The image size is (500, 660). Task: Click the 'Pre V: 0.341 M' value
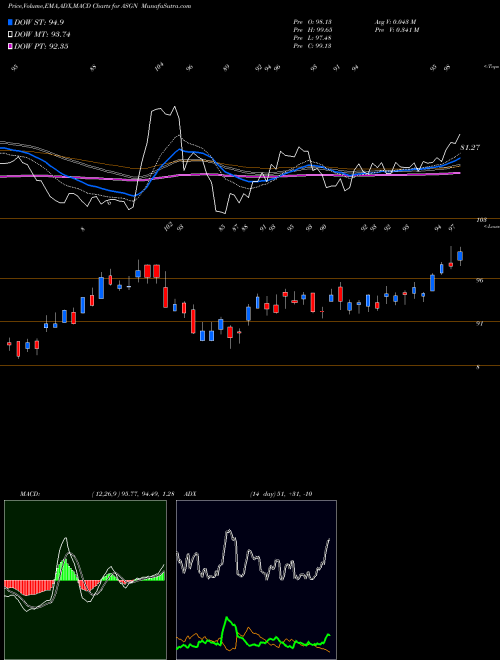tap(396, 30)
